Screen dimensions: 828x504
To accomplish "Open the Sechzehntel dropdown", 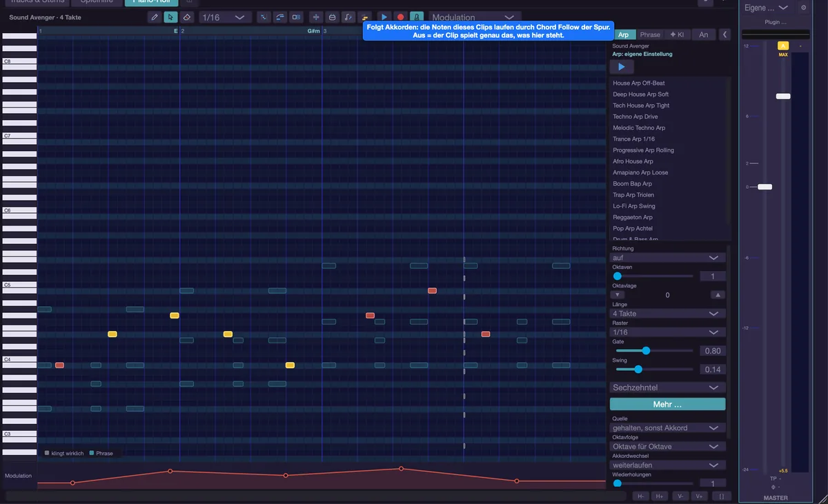I will click(x=668, y=387).
